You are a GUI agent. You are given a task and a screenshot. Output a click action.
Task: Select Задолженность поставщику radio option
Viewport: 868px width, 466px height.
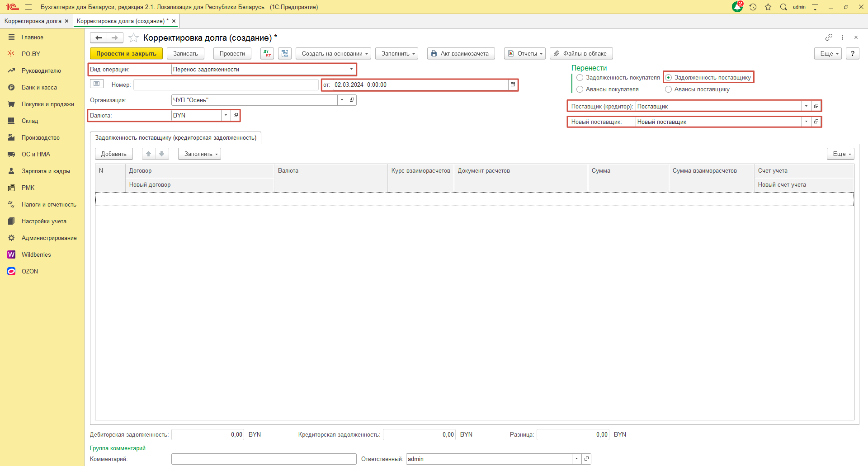point(669,77)
